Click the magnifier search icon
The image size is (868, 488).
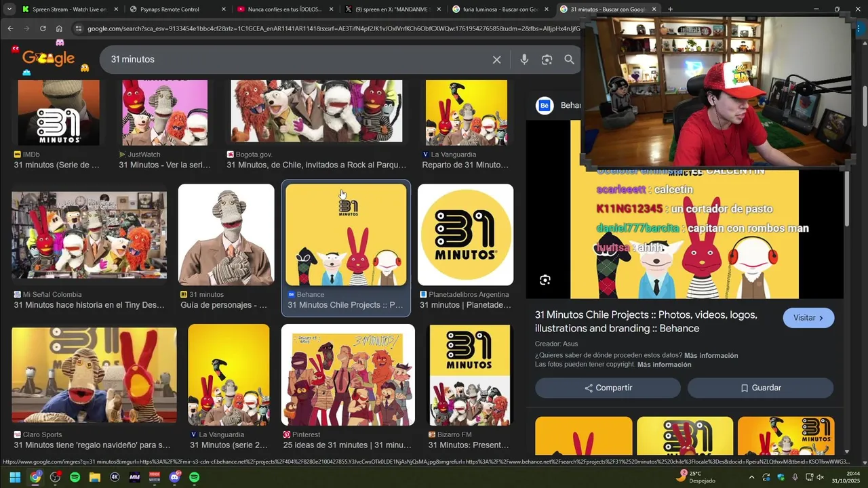click(570, 60)
